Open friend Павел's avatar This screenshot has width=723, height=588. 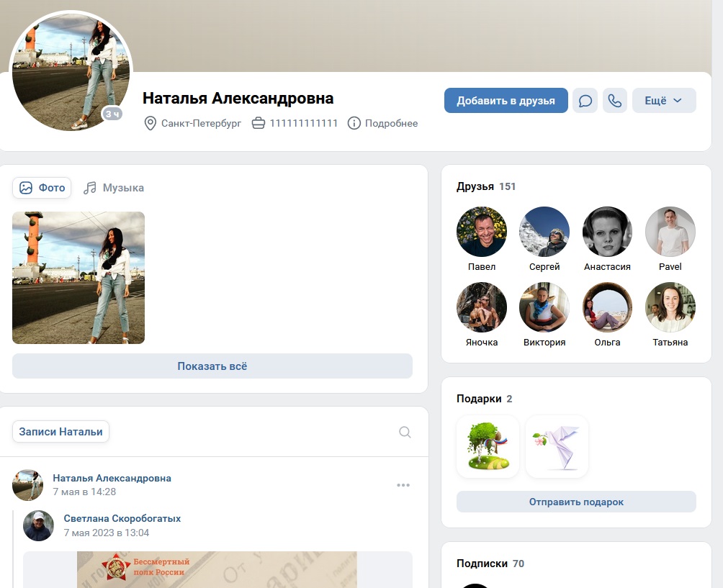pyautogui.click(x=482, y=232)
